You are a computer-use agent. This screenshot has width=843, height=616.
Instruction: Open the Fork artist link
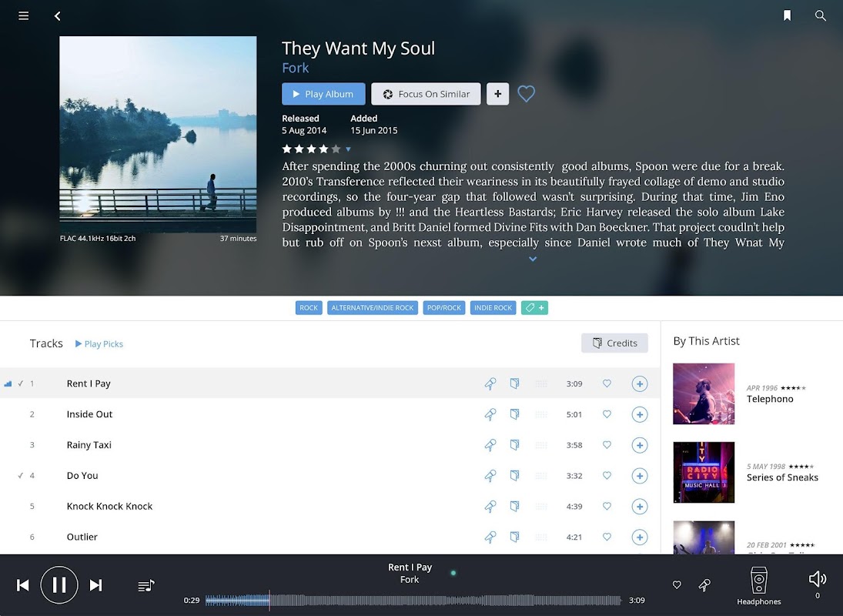pos(295,69)
